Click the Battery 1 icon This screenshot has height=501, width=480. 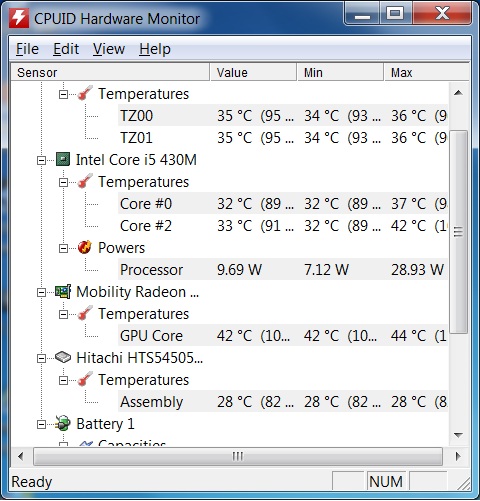click(x=63, y=423)
